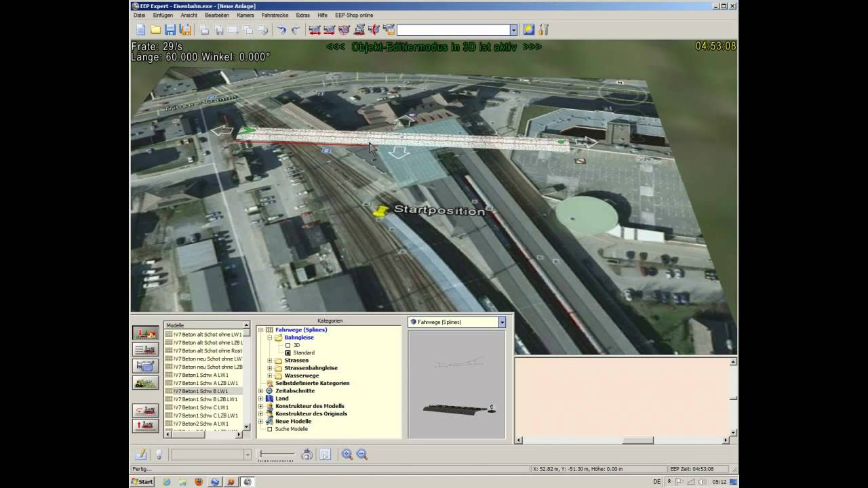Screen dimensions: 868x488
Task: Collapse the Bahngleise folder node
Action: 269,338
